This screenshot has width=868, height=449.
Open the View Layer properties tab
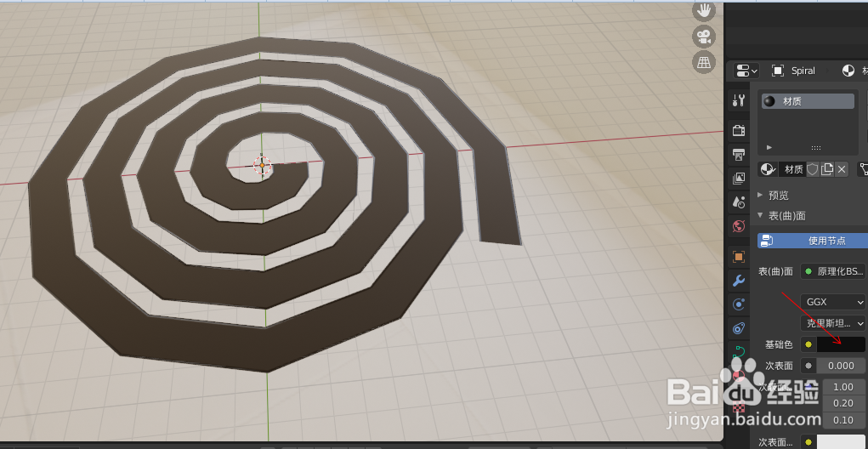(x=739, y=179)
